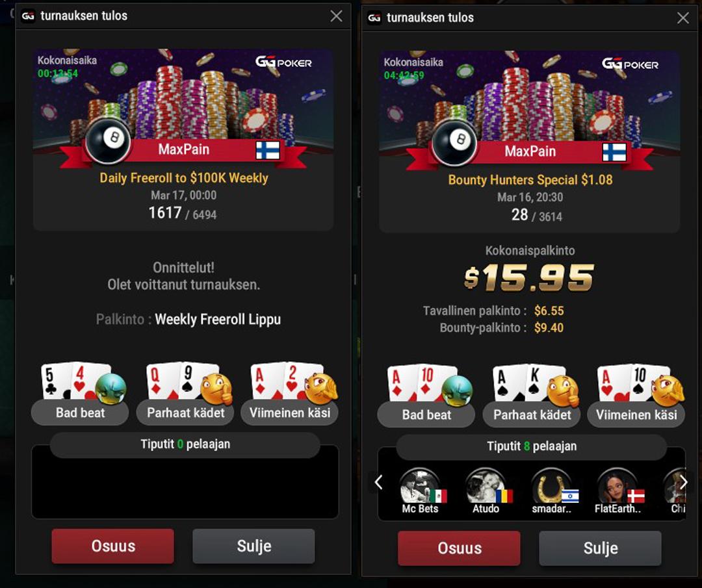This screenshot has height=588, width=702.
Task: Click Finnish flag in Bounty Hunters banner
Action: tap(614, 152)
